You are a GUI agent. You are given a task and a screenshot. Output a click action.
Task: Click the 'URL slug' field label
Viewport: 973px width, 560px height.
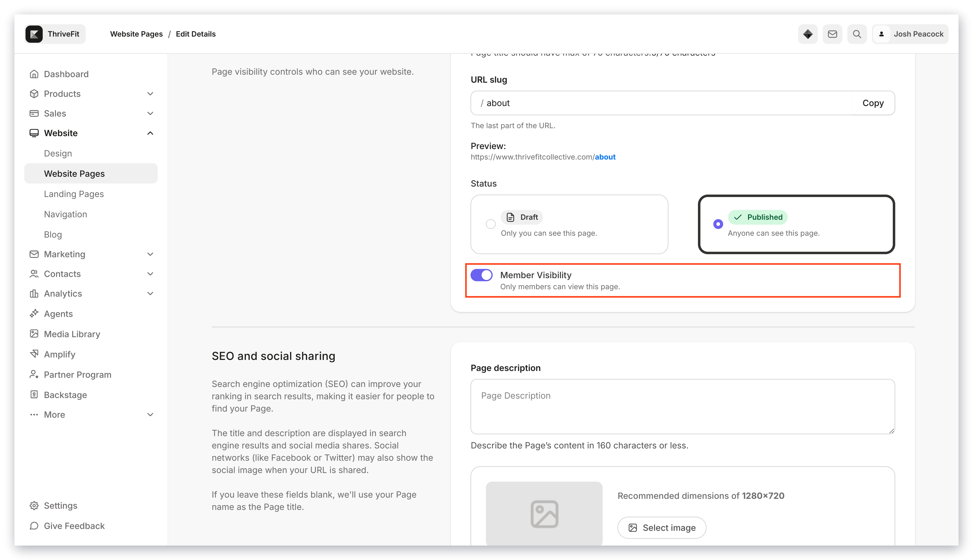[489, 80]
